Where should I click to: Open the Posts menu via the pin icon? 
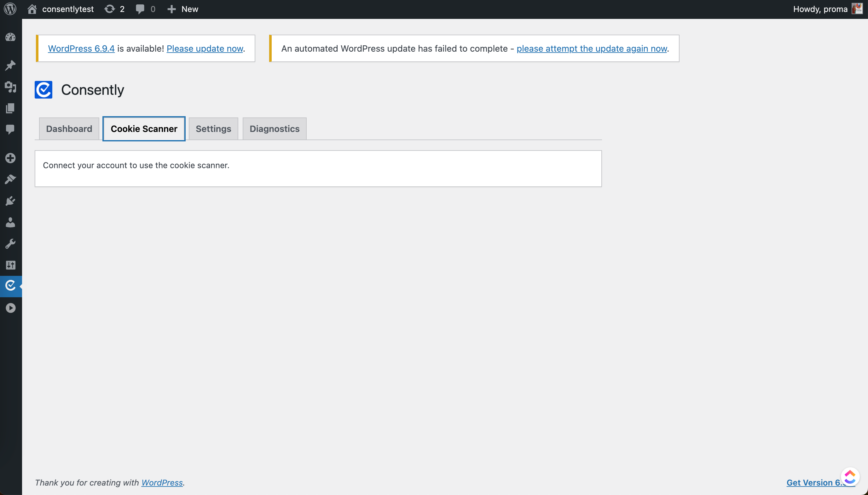pos(10,65)
